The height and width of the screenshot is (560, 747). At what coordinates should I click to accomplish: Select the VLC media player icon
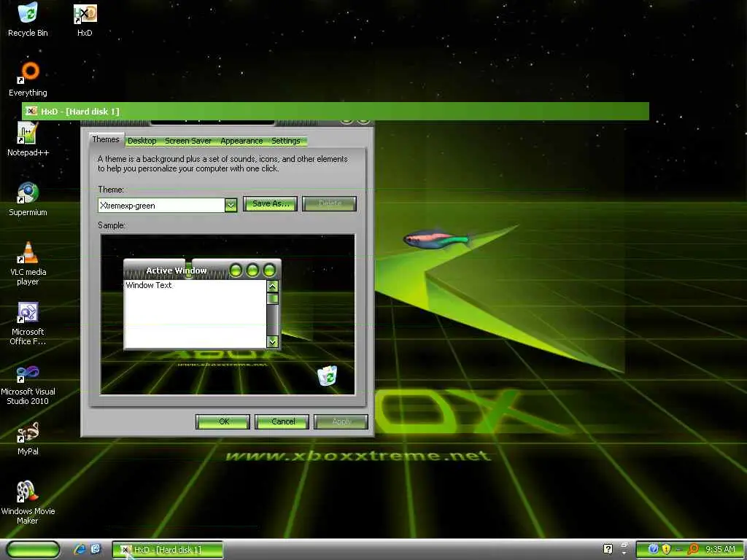click(x=28, y=263)
